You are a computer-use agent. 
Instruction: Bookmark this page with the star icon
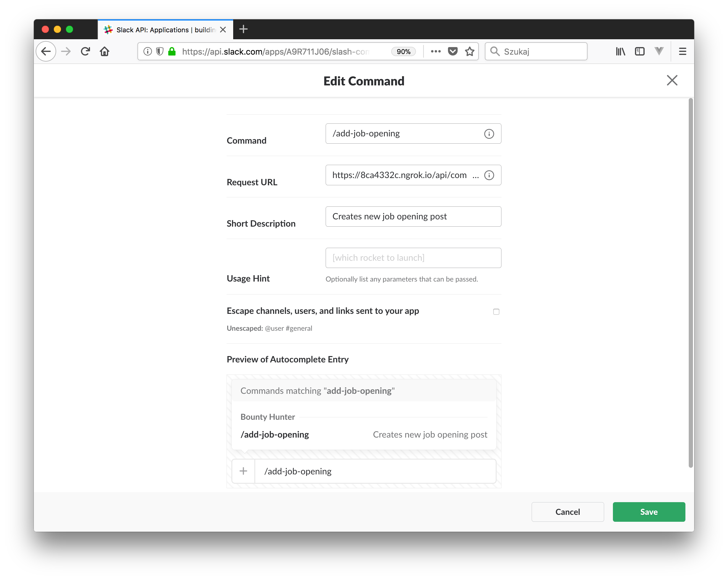pos(469,51)
